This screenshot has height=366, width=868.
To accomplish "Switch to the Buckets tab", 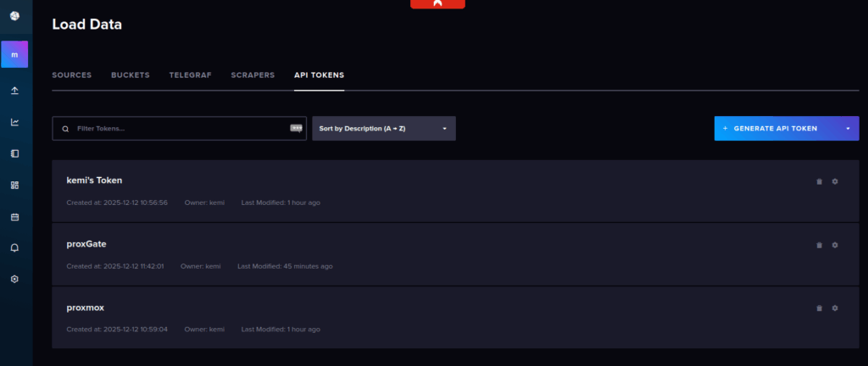I will (130, 75).
